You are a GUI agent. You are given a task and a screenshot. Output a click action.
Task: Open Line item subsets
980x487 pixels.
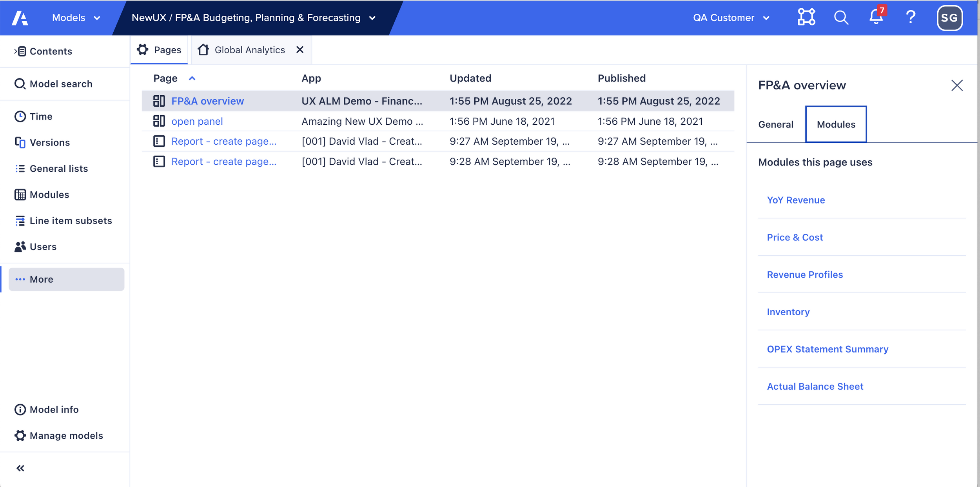71,221
